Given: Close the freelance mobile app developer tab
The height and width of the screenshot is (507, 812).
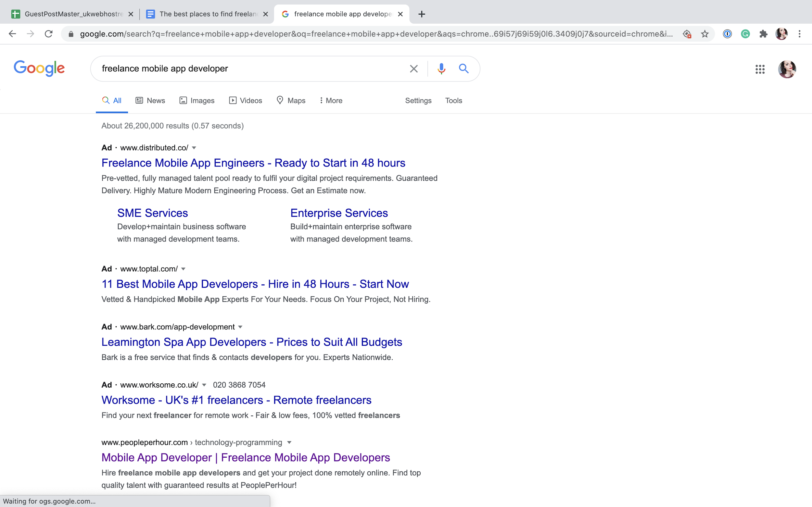Looking at the screenshot, I should [400, 14].
